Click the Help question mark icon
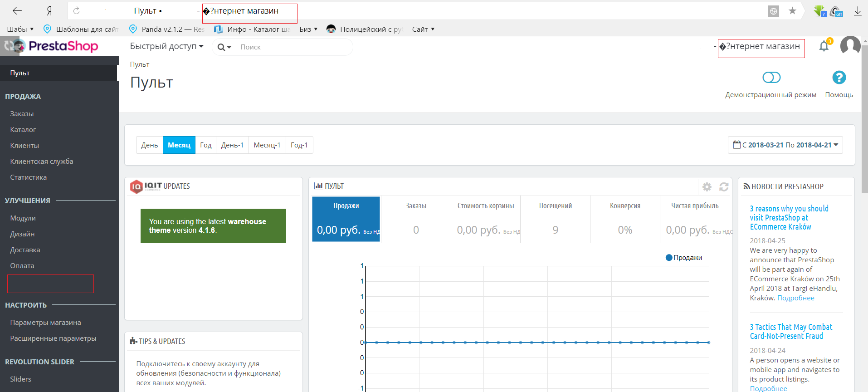 coord(839,78)
